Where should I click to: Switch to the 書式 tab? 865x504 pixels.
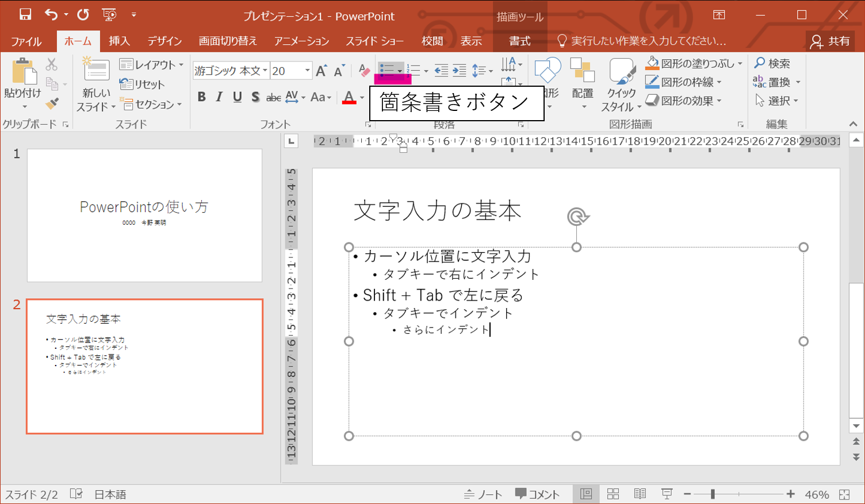519,41
